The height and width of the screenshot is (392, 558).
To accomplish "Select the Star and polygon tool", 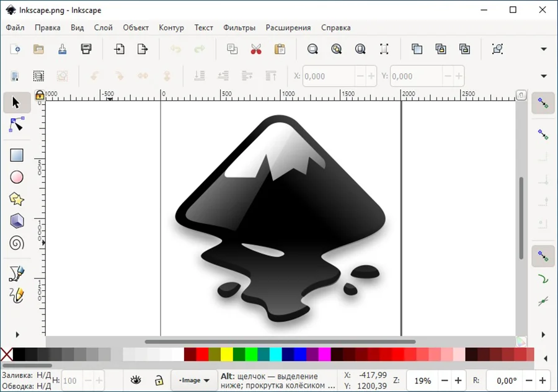I will 17,199.
